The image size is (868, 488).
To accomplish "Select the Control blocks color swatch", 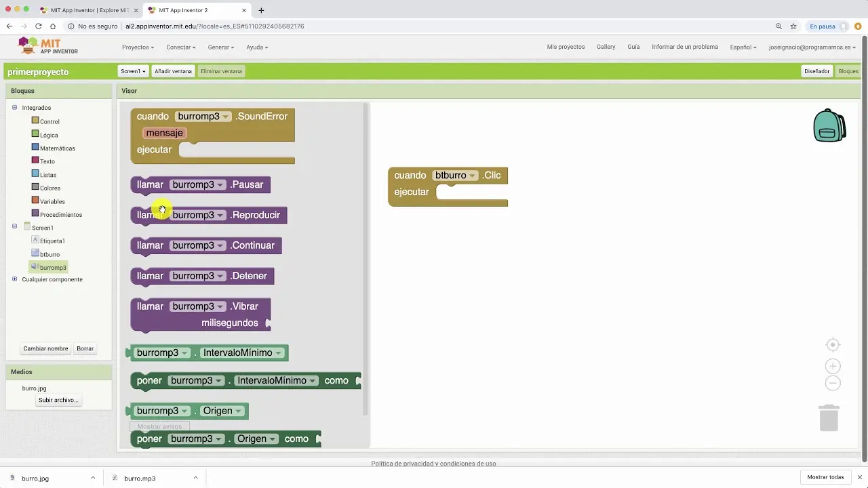I will [x=35, y=121].
